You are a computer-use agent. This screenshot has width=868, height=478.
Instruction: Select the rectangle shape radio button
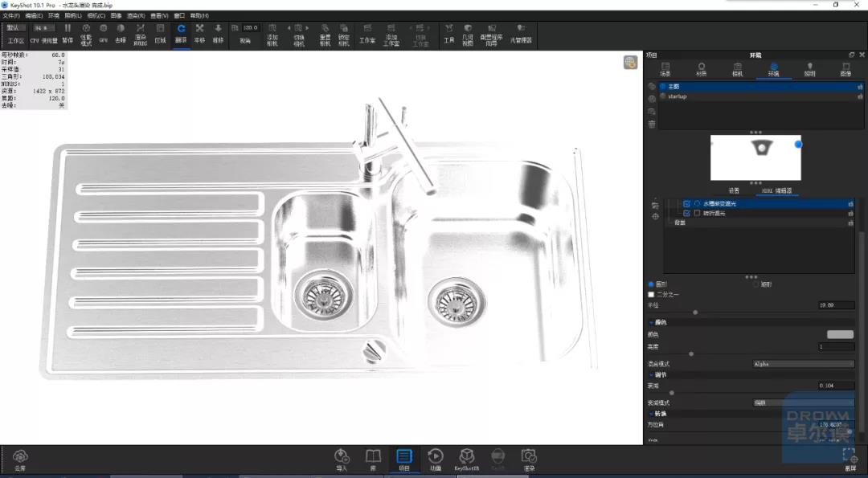(755, 284)
